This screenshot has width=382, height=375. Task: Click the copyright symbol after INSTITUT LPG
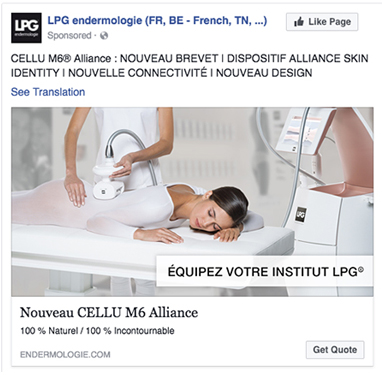click(361, 269)
